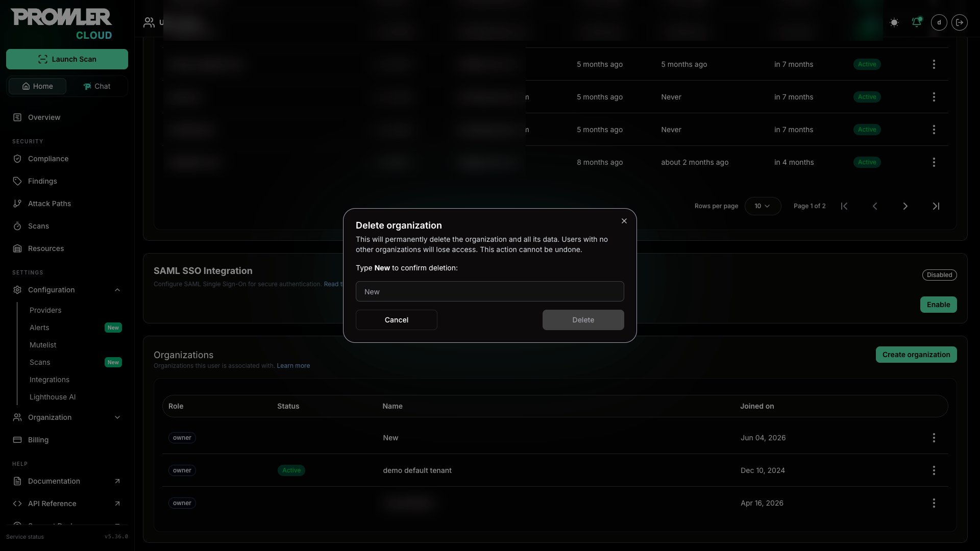Click the Resources stack icon
This screenshot has width=980, height=551.
click(x=17, y=248)
